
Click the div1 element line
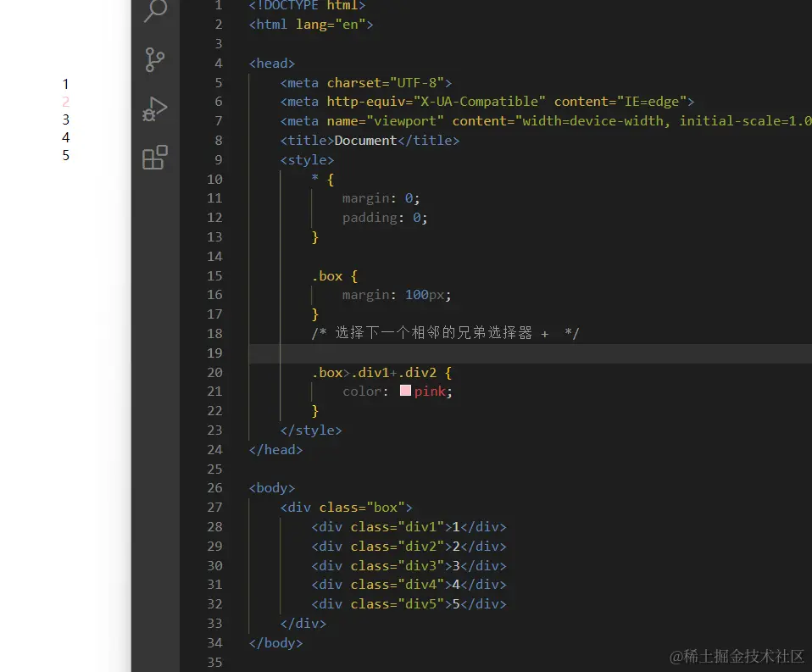point(409,526)
